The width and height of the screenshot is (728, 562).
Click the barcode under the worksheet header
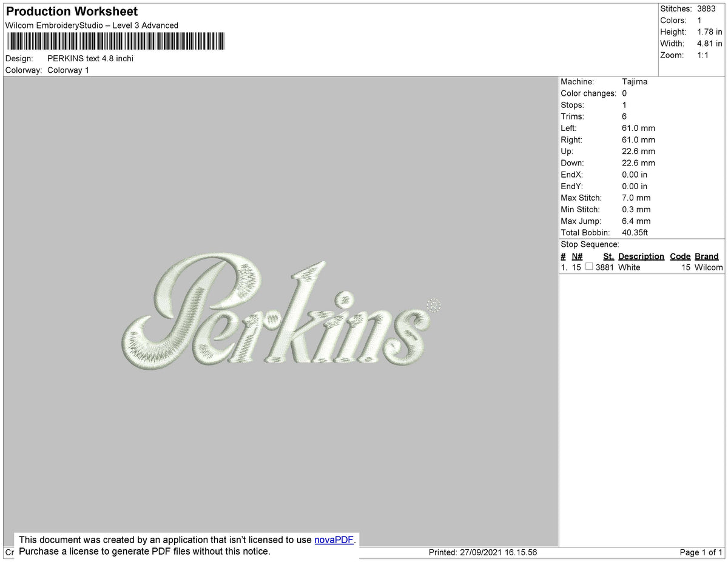115,41
